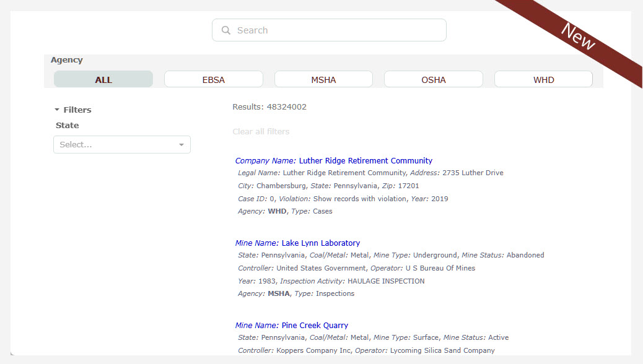This screenshot has width=643, height=364.
Task: Click the State filter label
Action: click(68, 126)
